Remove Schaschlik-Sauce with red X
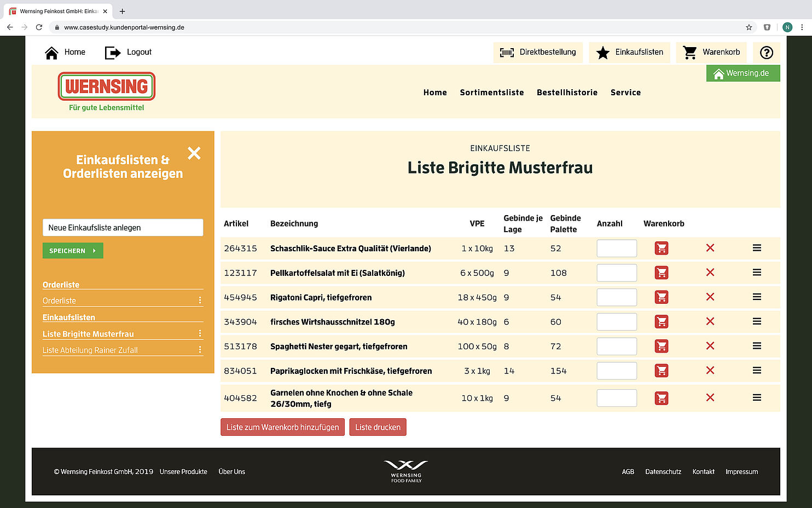 tap(710, 248)
